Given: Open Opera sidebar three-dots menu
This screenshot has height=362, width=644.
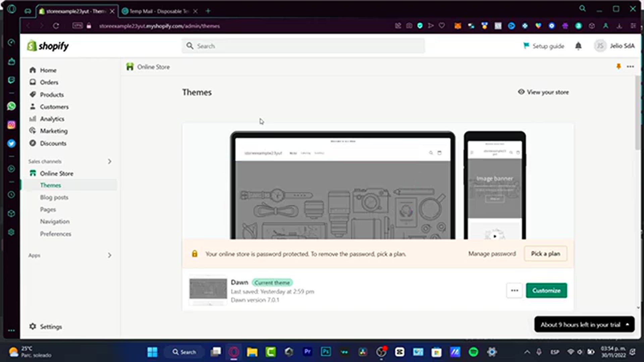Looking at the screenshot, I should 11,330.
